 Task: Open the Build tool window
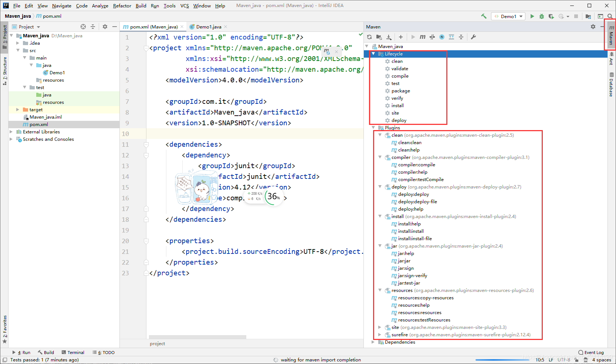tap(46, 353)
